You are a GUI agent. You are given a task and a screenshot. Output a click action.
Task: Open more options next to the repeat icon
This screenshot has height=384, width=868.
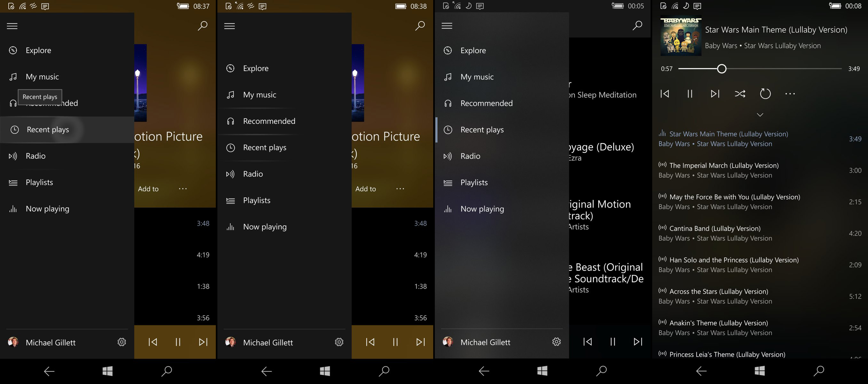coord(790,94)
